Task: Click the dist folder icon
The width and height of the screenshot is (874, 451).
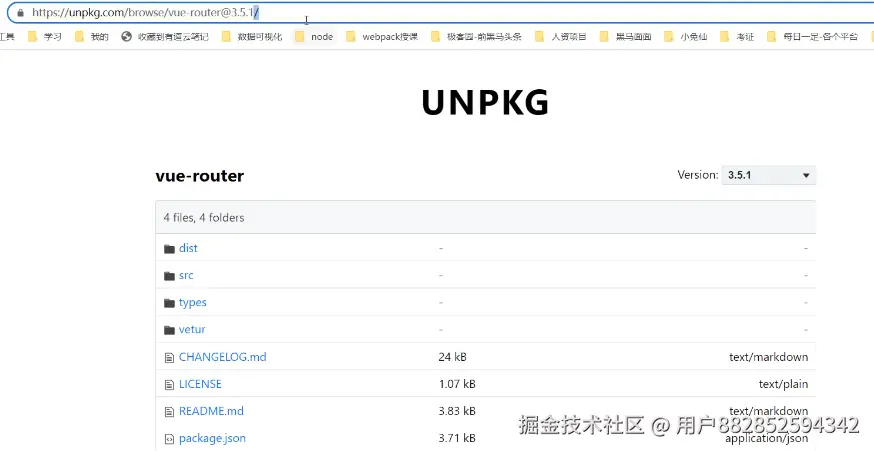Action: click(169, 249)
